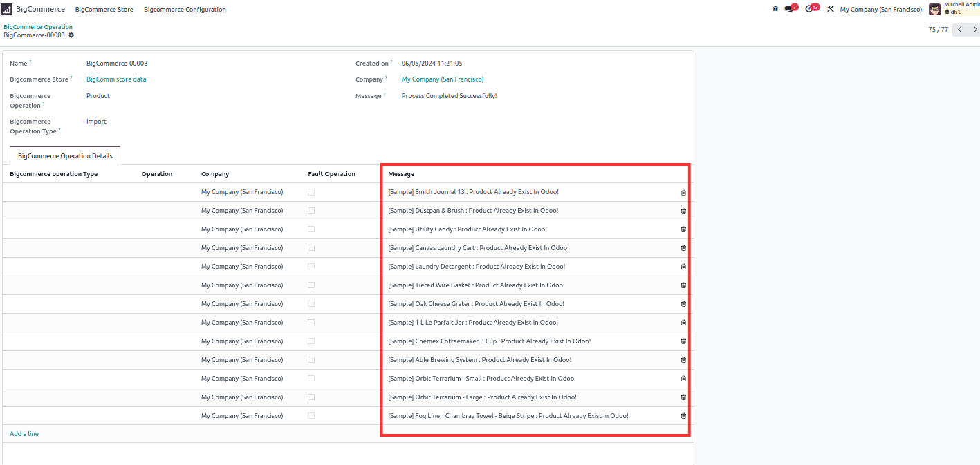Viewport: 980px width, 465px height.
Task: Select the BigCommerce Operation Details tab
Action: 65,156
